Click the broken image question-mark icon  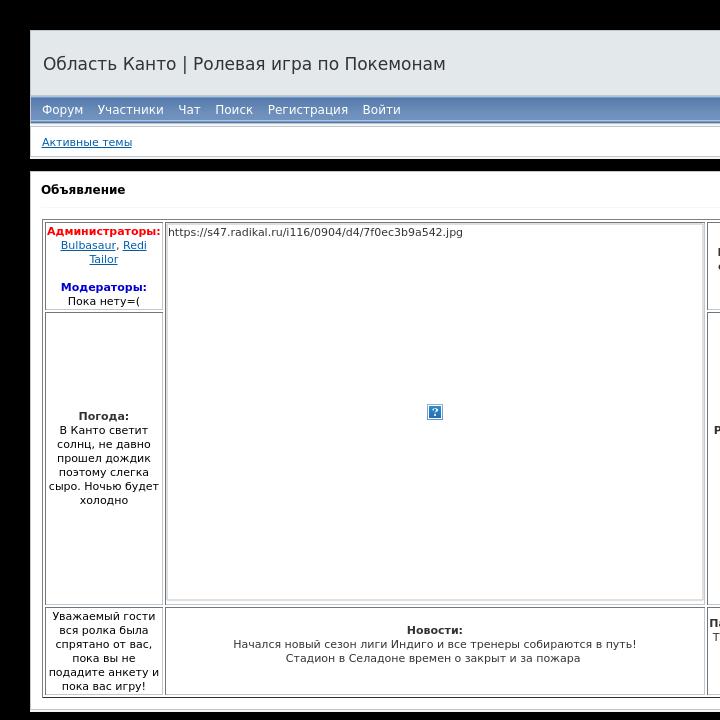click(435, 412)
